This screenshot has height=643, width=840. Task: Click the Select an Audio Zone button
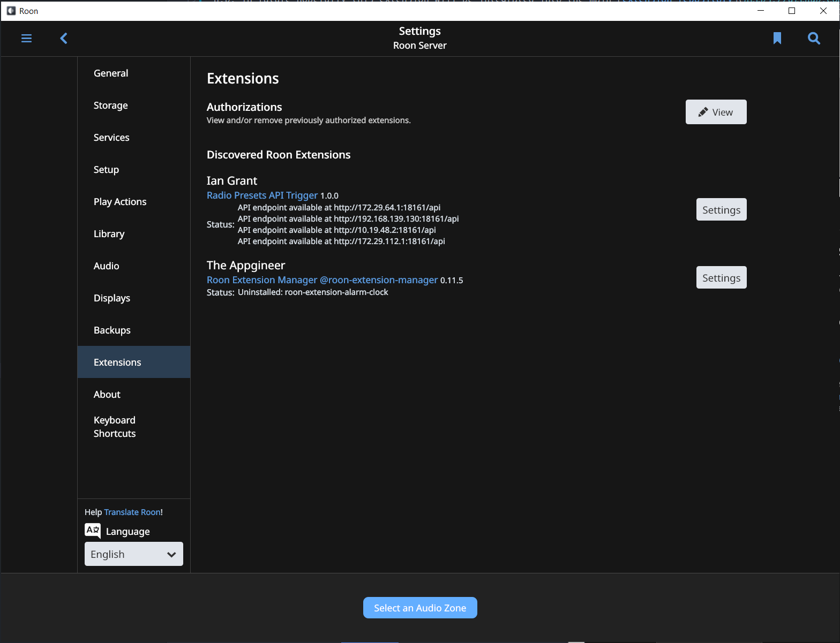point(420,608)
